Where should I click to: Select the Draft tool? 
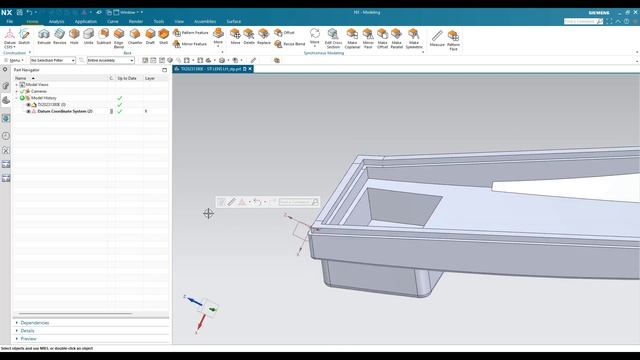point(150,36)
